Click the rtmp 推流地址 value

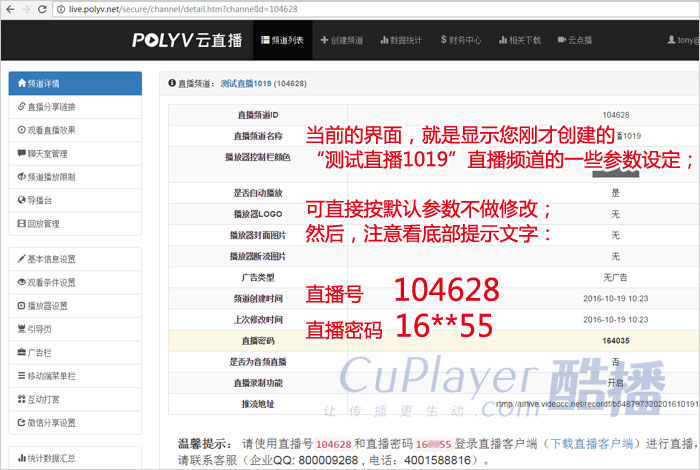click(597, 404)
